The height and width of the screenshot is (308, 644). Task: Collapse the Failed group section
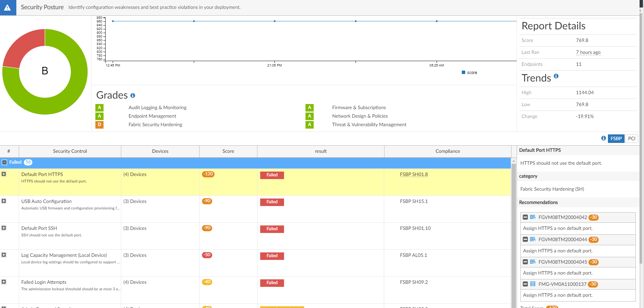(x=4, y=162)
